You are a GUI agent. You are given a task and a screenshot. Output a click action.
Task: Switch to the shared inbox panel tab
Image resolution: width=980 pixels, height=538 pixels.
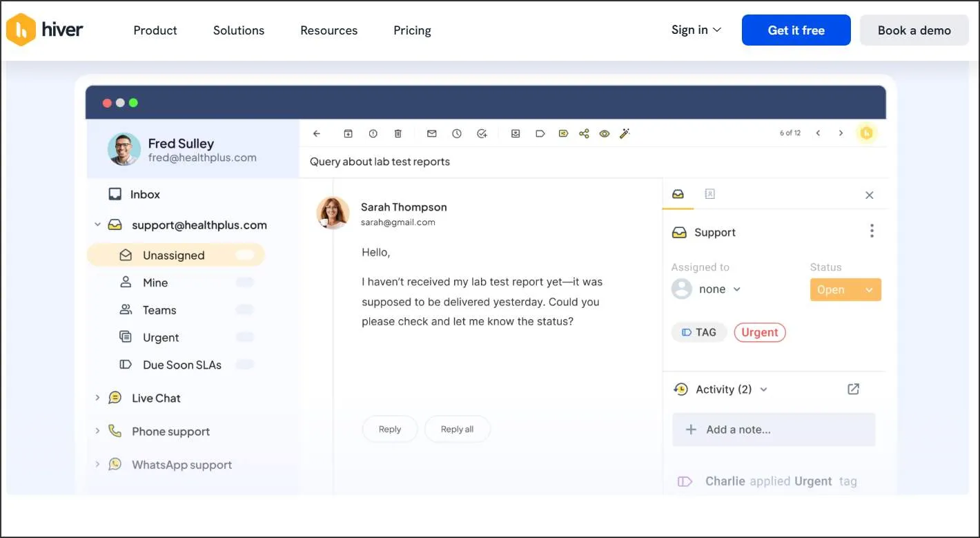click(678, 194)
